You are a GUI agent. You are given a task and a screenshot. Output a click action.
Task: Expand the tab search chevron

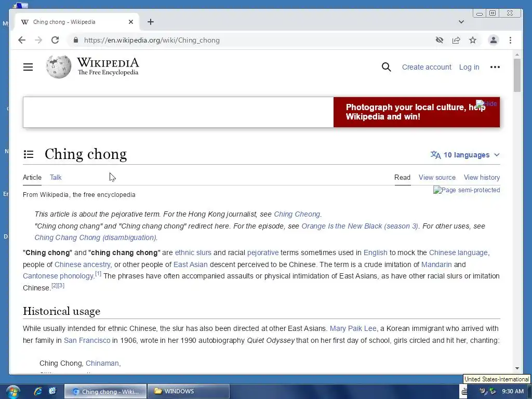coord(461,22)
